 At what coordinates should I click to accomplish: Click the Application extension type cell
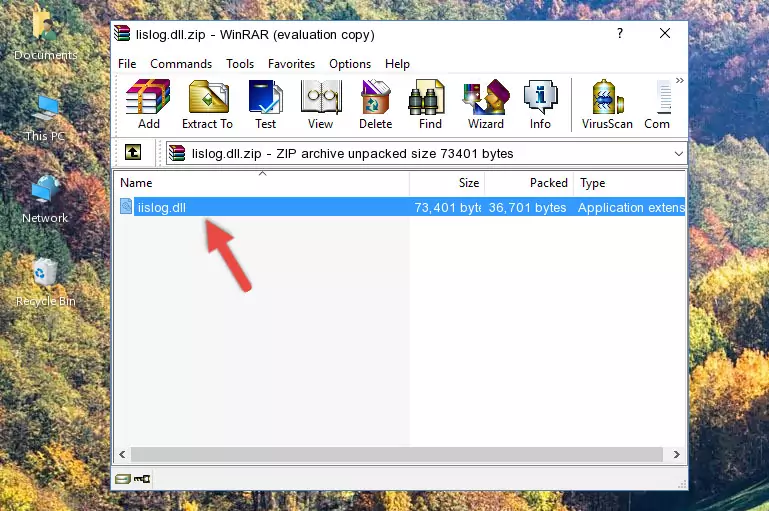click(631, 207)
